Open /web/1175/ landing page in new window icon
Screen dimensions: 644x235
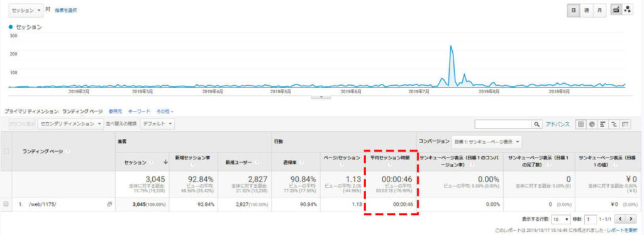(109, 203)
